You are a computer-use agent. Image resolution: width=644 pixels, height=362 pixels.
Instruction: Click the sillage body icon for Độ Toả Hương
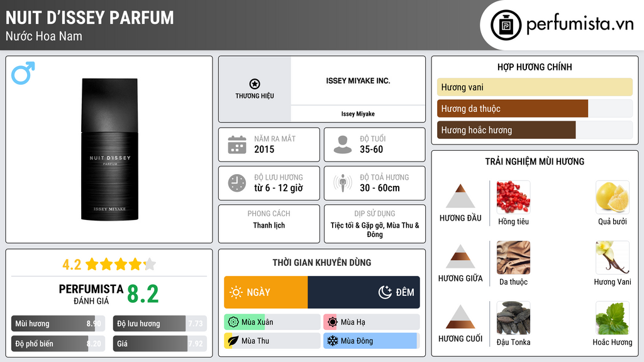click(342, 183)
